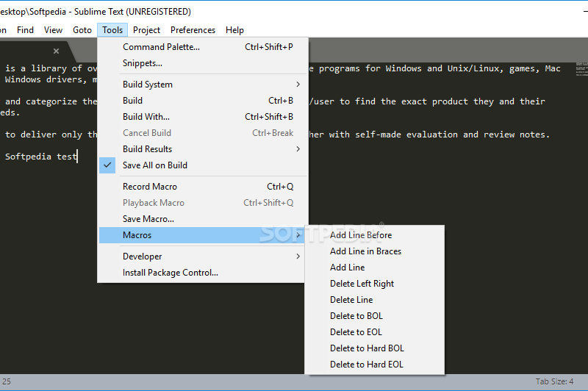
Task: Open the Macros submenu
Action: [203, 235]
